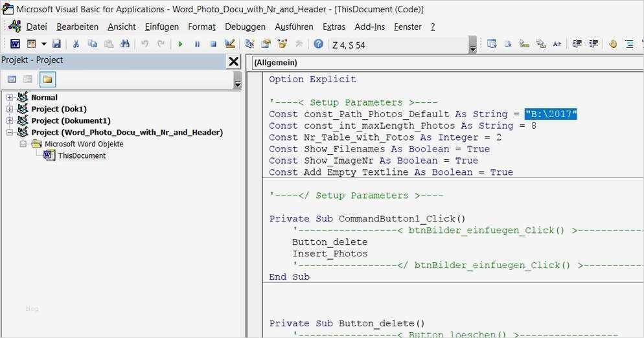
Task: Open the Add-Ins menu
Action: (370, 27)
